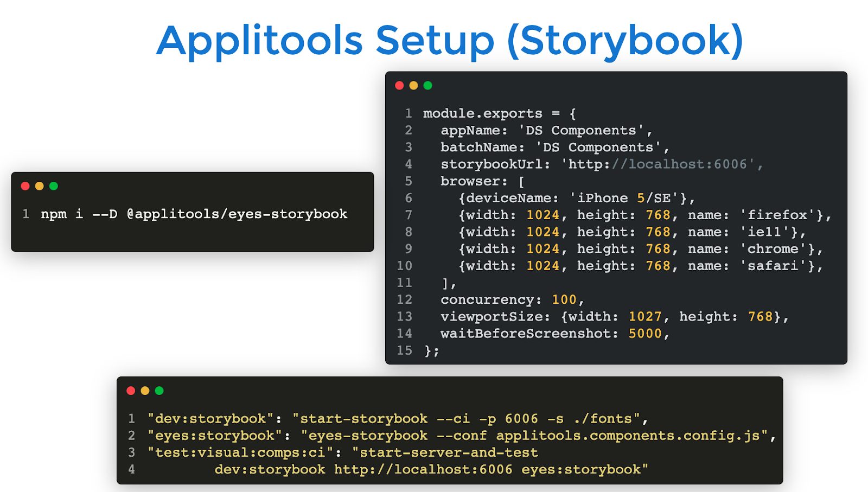Image resolution: width=868 pixels, height=492 pixels.
Task: Click the 'Applitools Setup (Storybook)' slide title
Action: pyautogui.click(x=450, y=41)
